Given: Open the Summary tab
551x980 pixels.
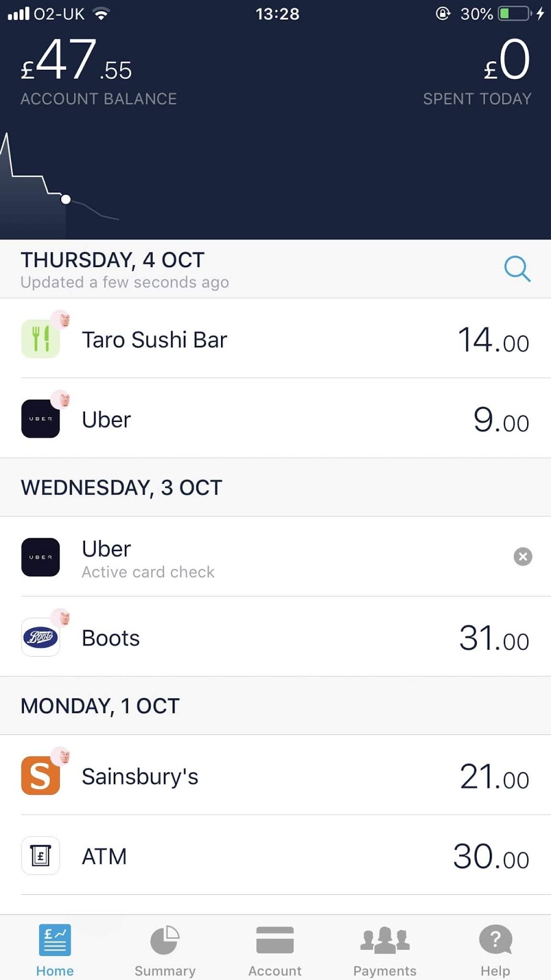Looking at the screenshot, I should click(x=165, y=950).
